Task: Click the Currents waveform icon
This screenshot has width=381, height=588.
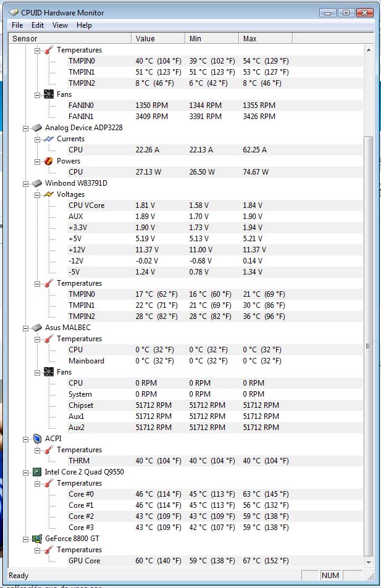Action: pyautogui.click(x=49, y=139)
